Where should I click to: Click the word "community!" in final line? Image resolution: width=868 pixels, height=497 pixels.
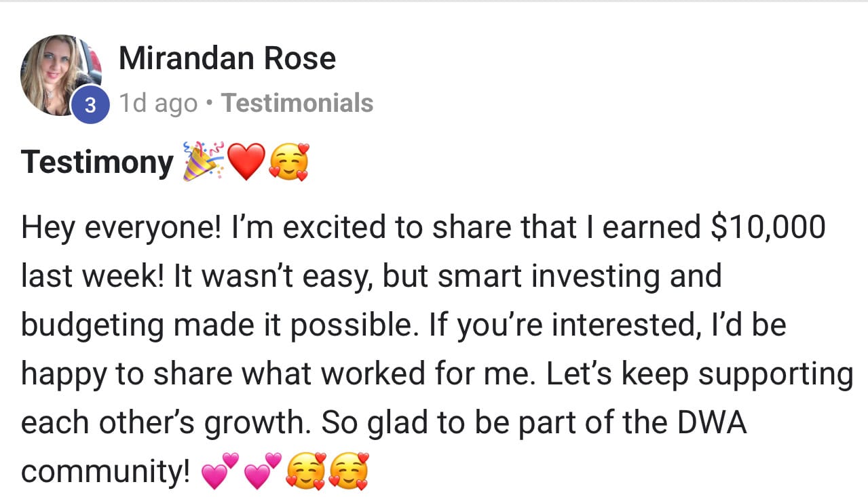(x=105, y=471)
